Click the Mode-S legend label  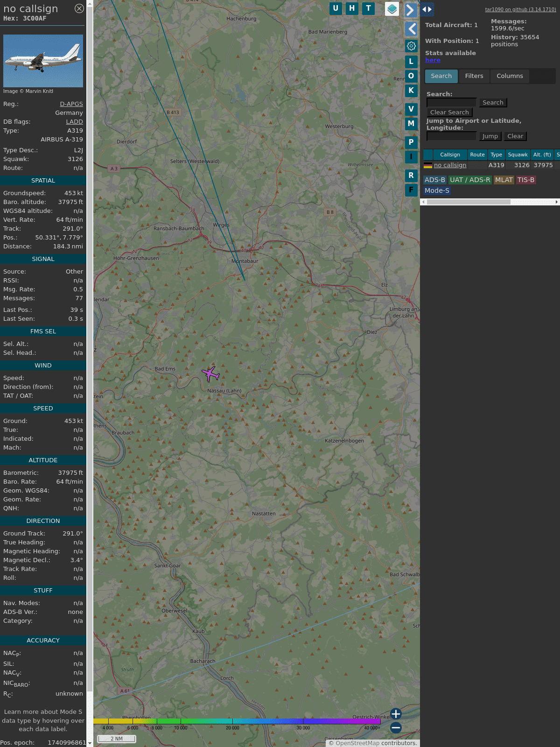(x=437, y=191)
